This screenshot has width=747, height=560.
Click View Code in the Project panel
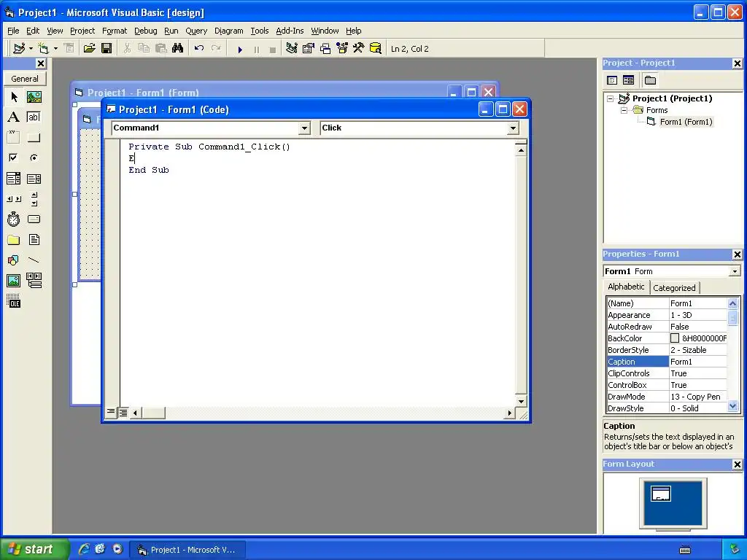(612, 80)
